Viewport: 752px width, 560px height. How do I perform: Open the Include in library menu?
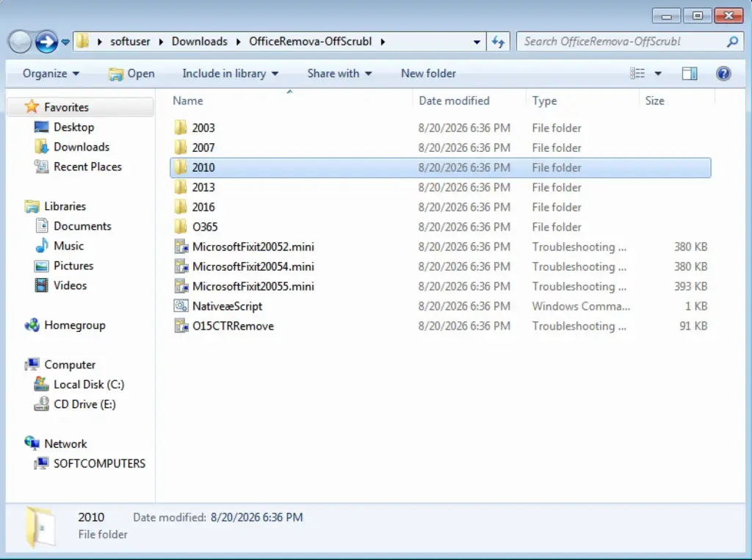point(230,73)
